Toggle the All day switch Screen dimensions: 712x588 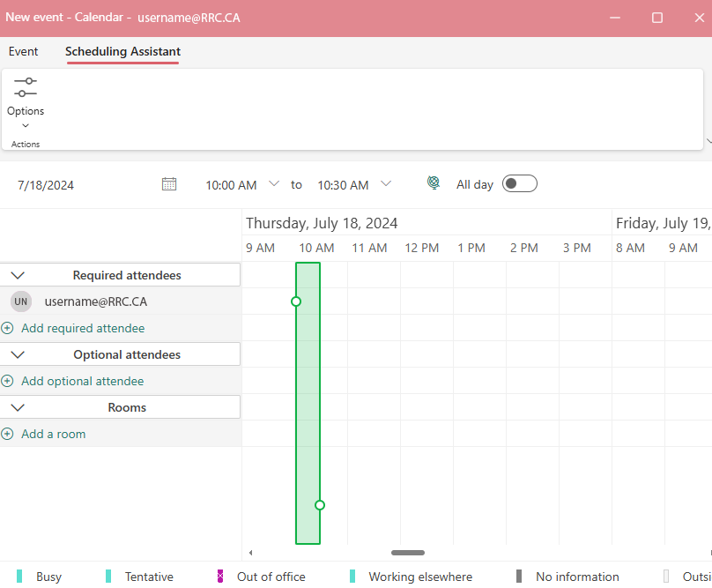point(519,183)
